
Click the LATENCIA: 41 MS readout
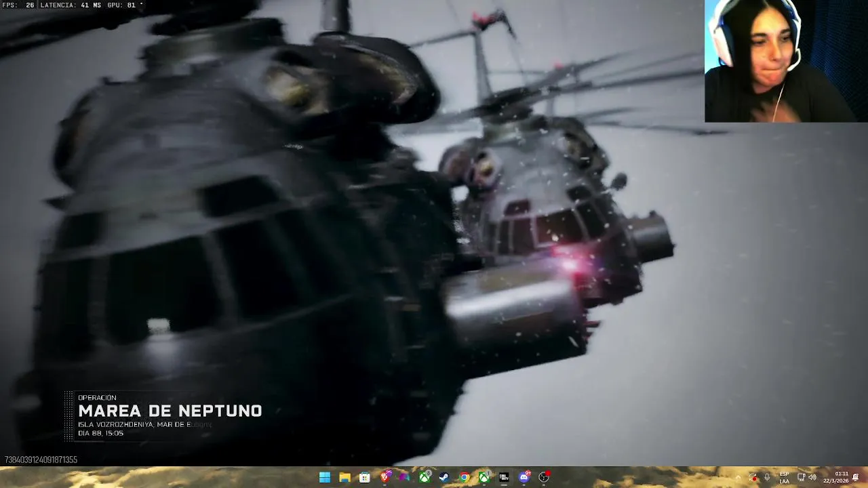71,5
